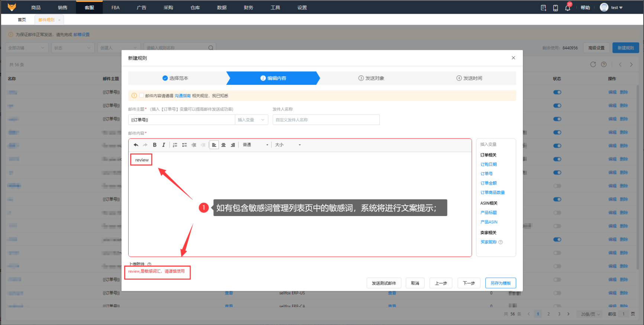Click the help icon next to 上传附件
The image size is (644, 325).
149,264
